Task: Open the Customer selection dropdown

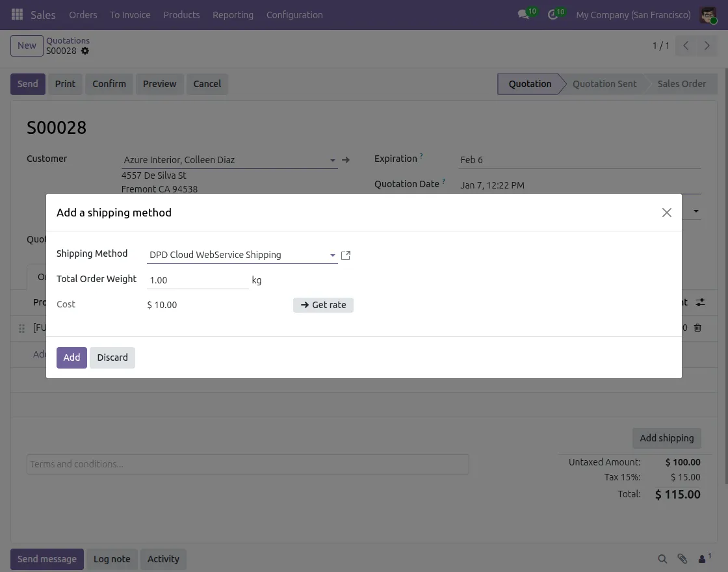Action: [x=333, y=160]
